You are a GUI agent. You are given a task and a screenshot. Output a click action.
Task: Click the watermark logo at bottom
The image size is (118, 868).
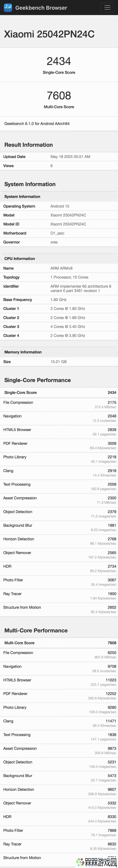[x=96, y=862]
